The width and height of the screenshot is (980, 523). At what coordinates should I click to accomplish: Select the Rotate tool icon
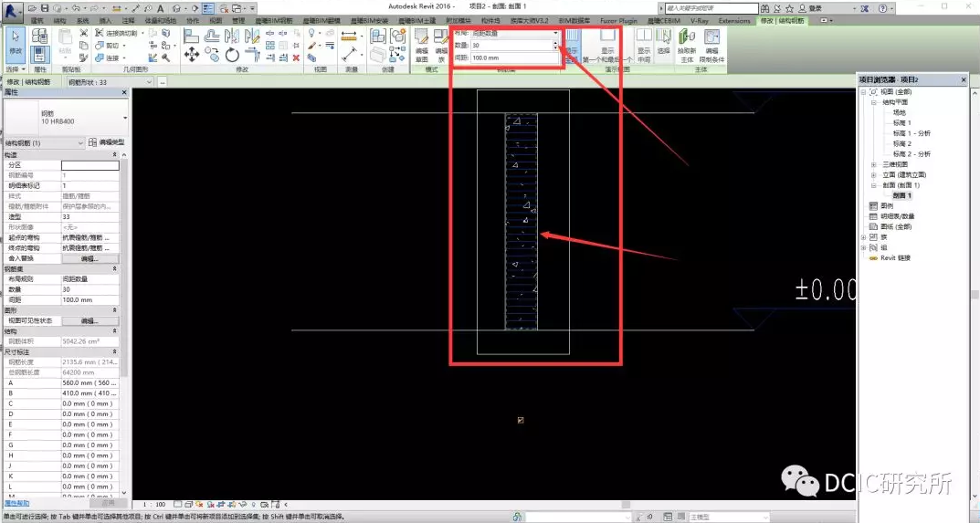click(232, 55)
